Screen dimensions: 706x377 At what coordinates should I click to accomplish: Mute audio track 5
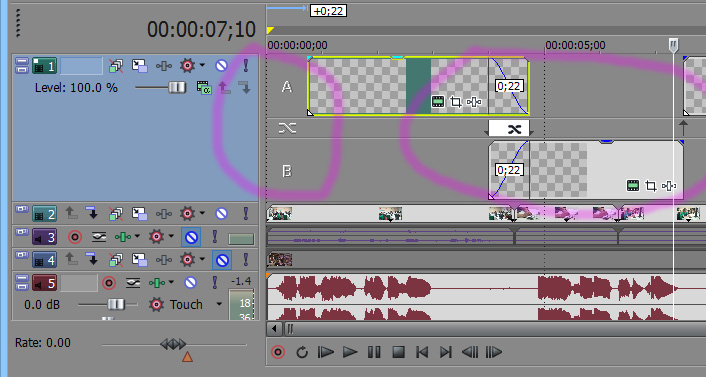[x=190, y=283]
